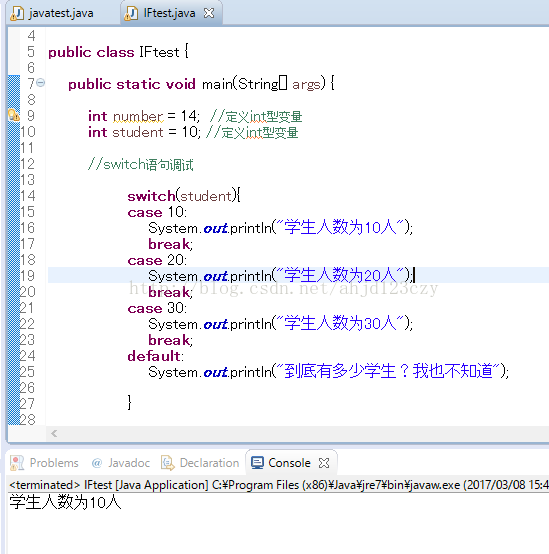Click on case 30: label

[x=157, y=308]
